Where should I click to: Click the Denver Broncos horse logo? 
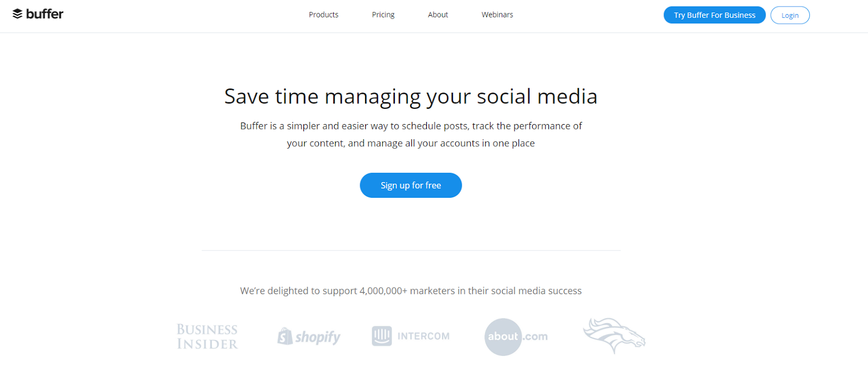pos(614,335)
